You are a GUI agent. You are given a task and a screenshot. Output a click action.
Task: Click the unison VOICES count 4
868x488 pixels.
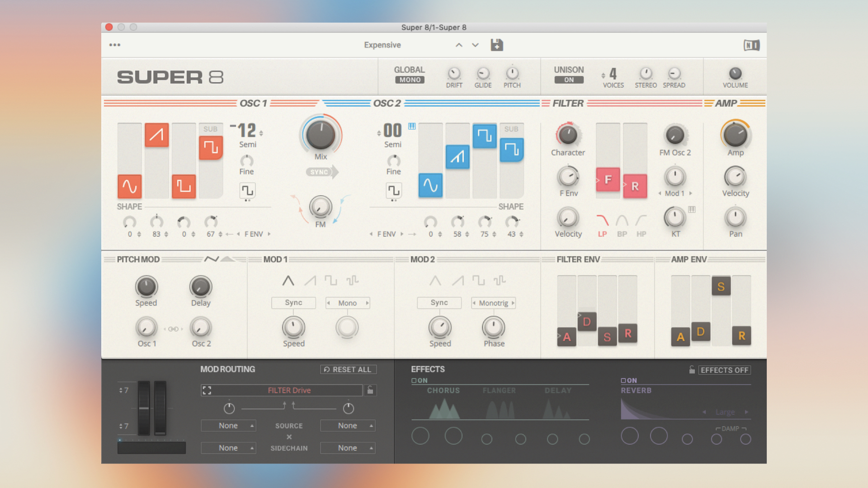(613, 74)
